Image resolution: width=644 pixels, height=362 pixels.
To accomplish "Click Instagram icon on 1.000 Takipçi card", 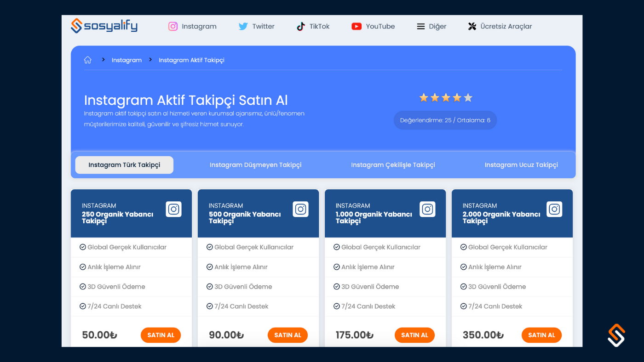I will click(427, 209).
